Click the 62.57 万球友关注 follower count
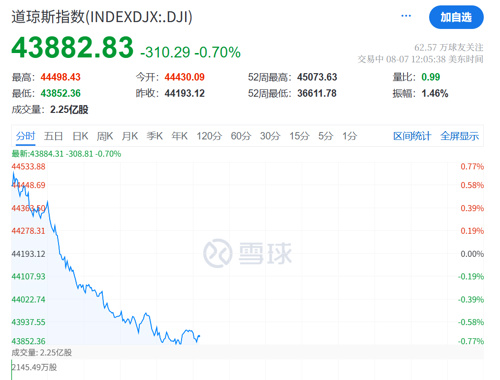 (x=449, y=47)
